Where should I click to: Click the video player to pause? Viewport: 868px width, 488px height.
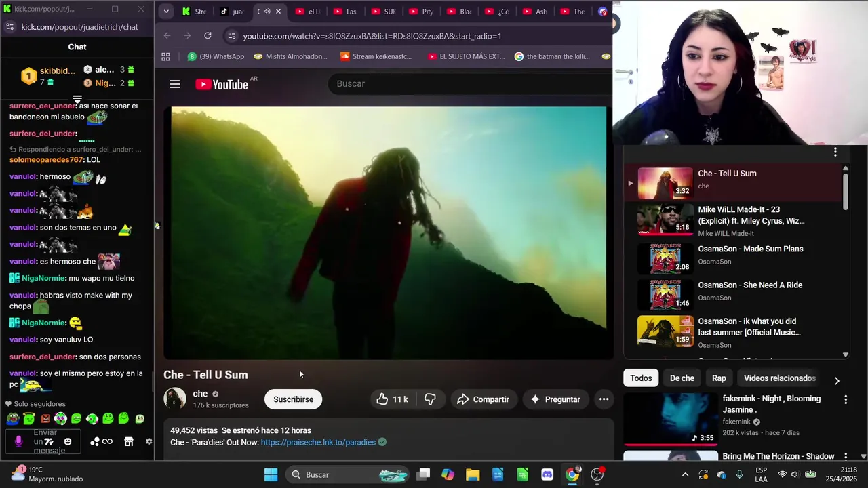tap(389, 232)
